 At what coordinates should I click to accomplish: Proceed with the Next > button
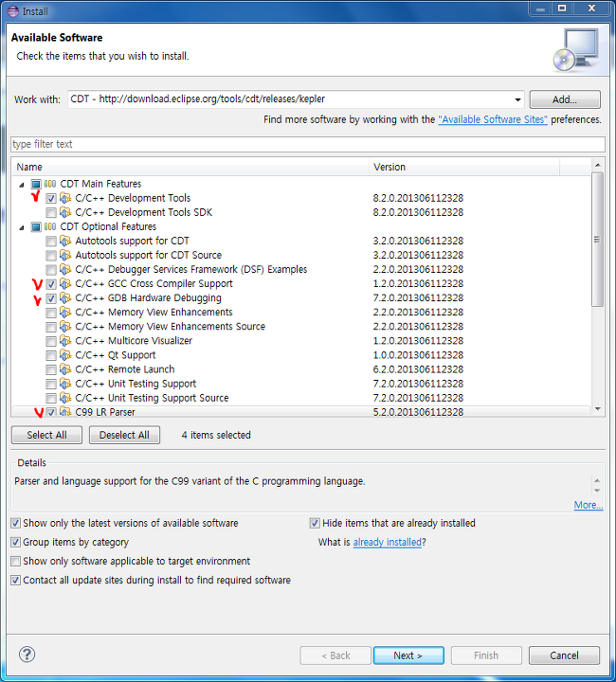408,655
